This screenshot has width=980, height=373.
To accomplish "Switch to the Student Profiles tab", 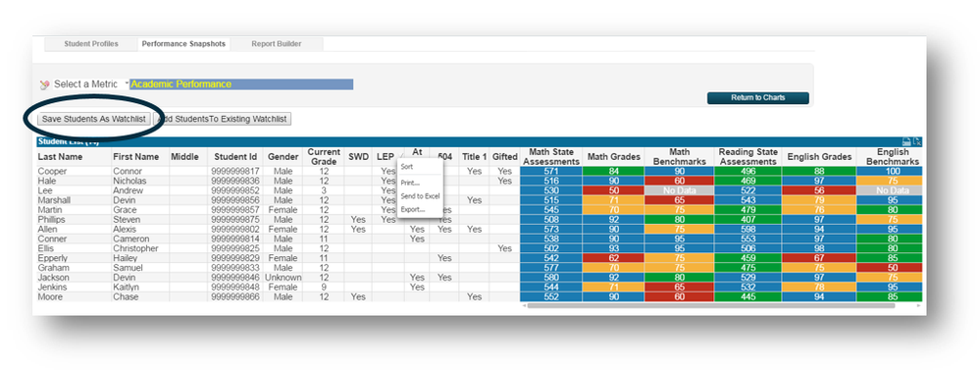I will [x=91, y=44].
